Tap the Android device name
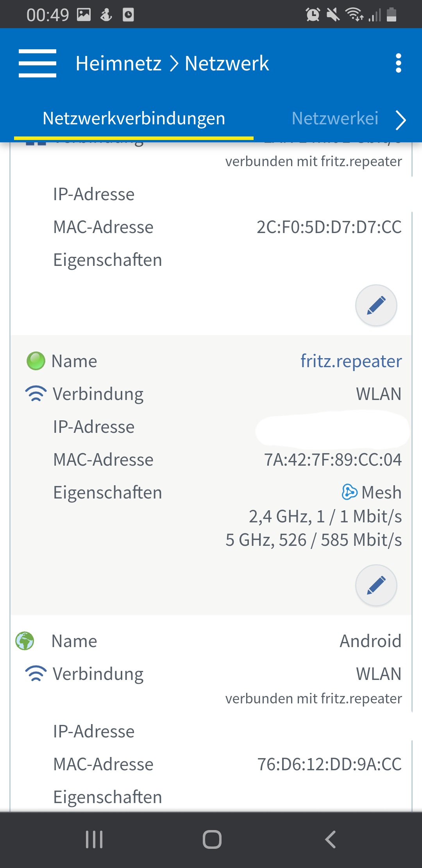This screenshot has height=868, width=422. pos(370,641)
